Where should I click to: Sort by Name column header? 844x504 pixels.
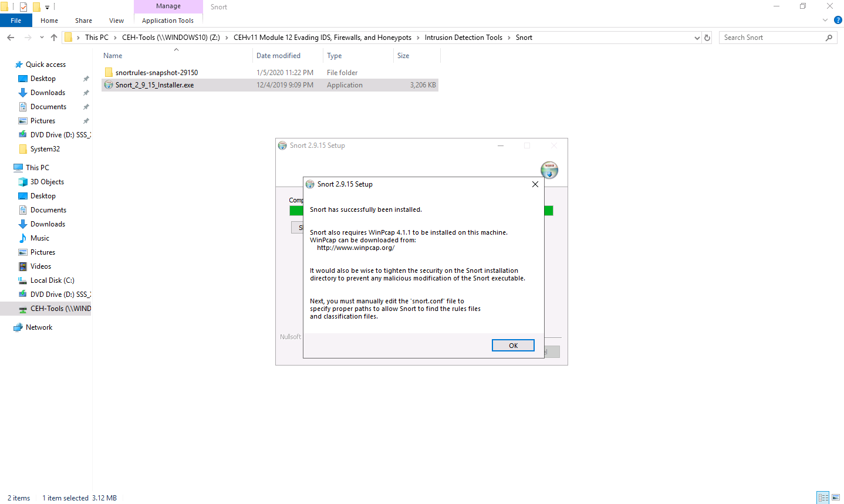[113, 56]
